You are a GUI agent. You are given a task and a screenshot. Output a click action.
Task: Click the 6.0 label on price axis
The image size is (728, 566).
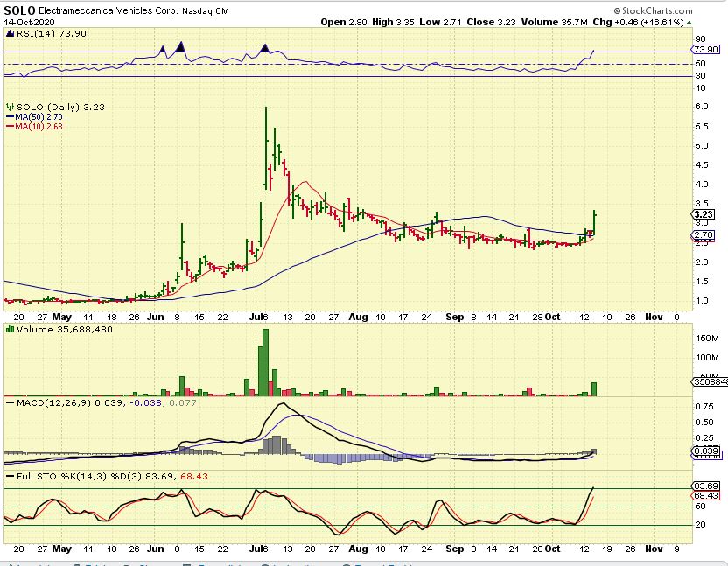tap(702, 107)
